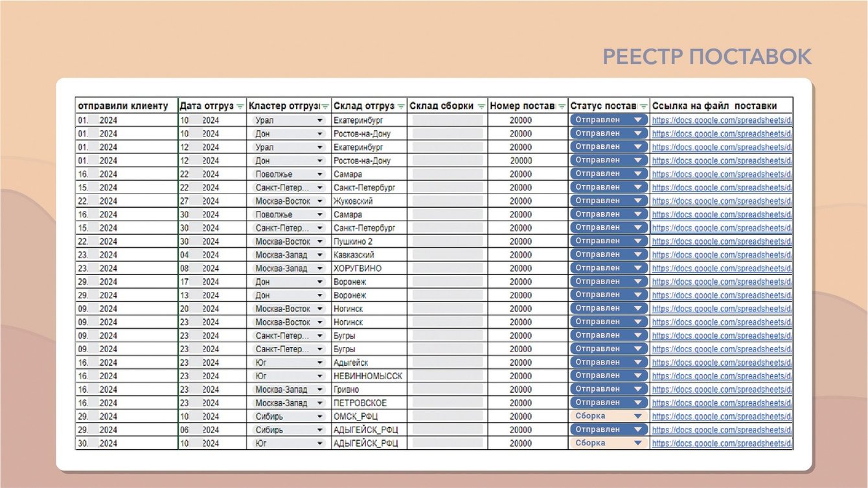Open the Сборка status dropdown for ОМСК_РФЦ
The height and width of the screenshot is (488, 868).
pyautogui.click(x=609, y=416)
